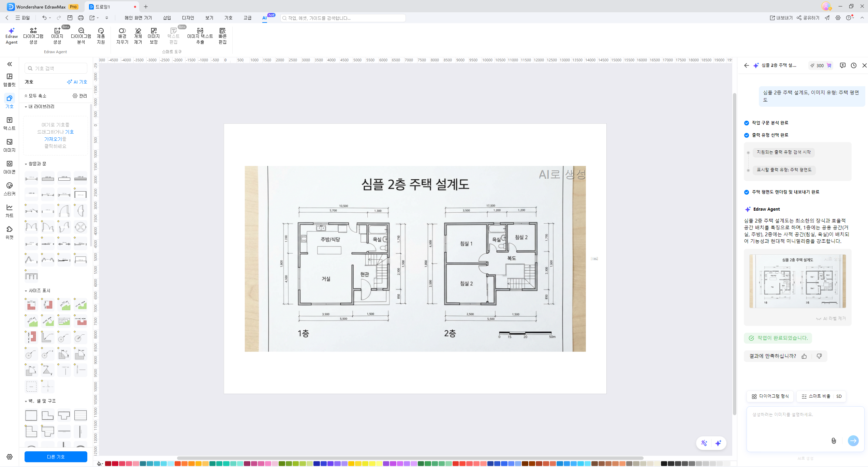This screenshot has width=868, height=467.
Task: Open the 삽입 menu
Action: (167, 18)
